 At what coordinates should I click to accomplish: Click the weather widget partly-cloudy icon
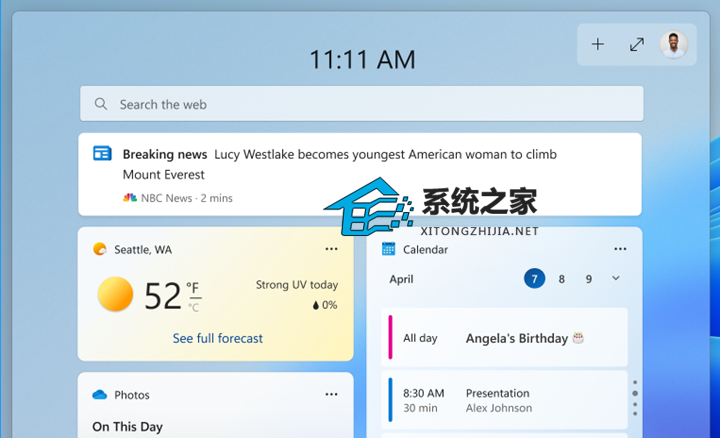tap(99, 249)
